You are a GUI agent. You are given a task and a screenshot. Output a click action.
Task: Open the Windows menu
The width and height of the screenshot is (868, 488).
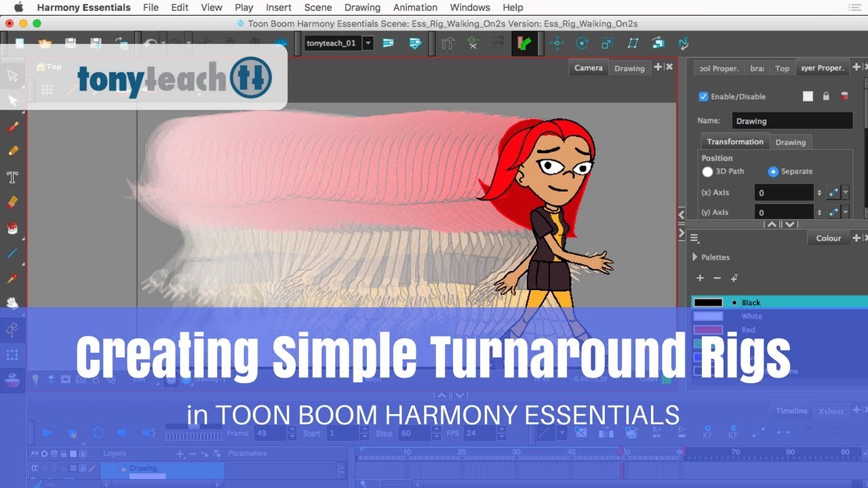tap(470, 7)
